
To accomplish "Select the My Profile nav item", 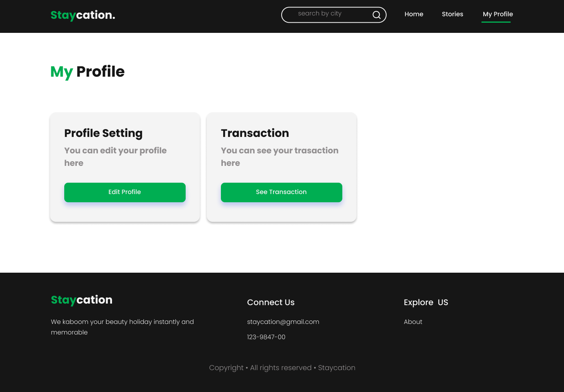I will [x=497, y=14].
